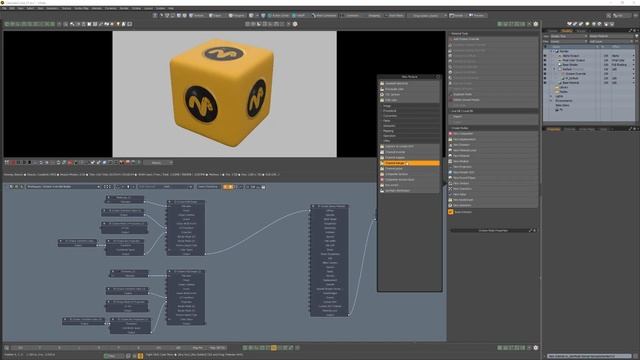Viewport: 640px width, 360px height.
Task: Open the Help menu
Action: pos(171,8)
